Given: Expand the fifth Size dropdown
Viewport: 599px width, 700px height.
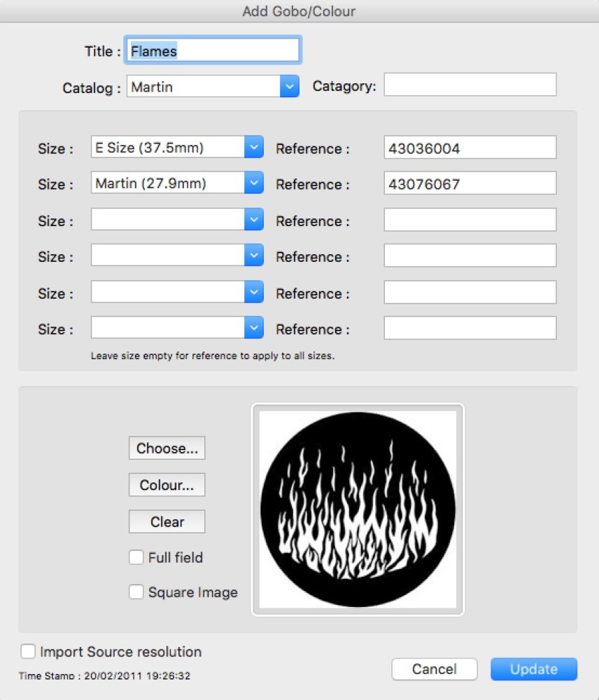Looking at the screenshot, I should (253, 292).
